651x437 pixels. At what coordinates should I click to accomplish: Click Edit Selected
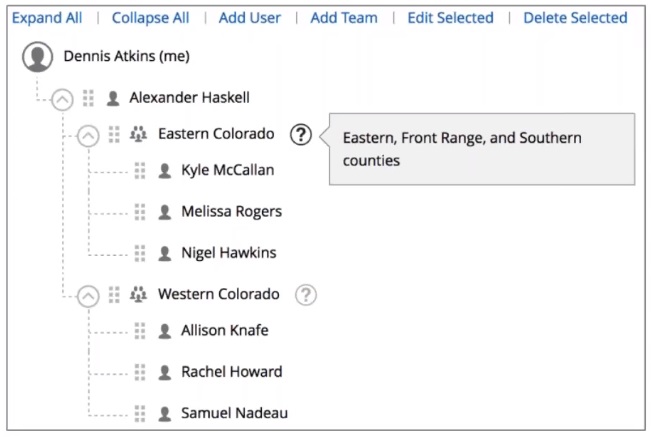(x=450, y=18)
